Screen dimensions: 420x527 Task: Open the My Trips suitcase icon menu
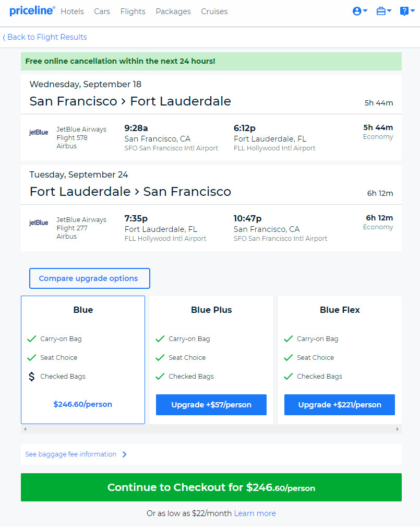381,11
